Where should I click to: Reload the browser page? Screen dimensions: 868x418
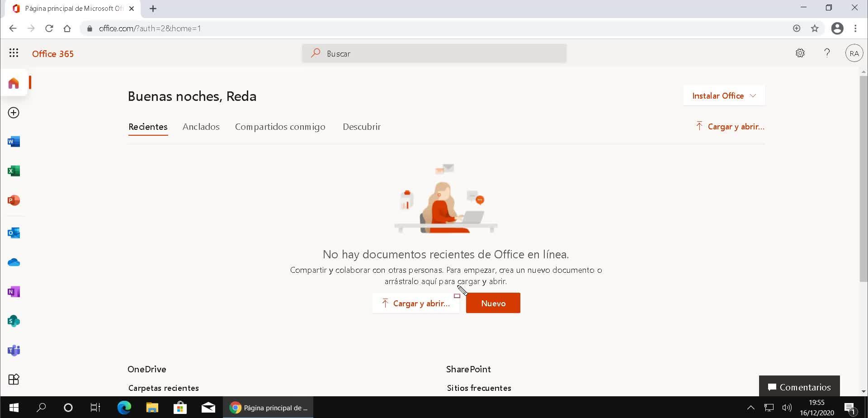49,28
